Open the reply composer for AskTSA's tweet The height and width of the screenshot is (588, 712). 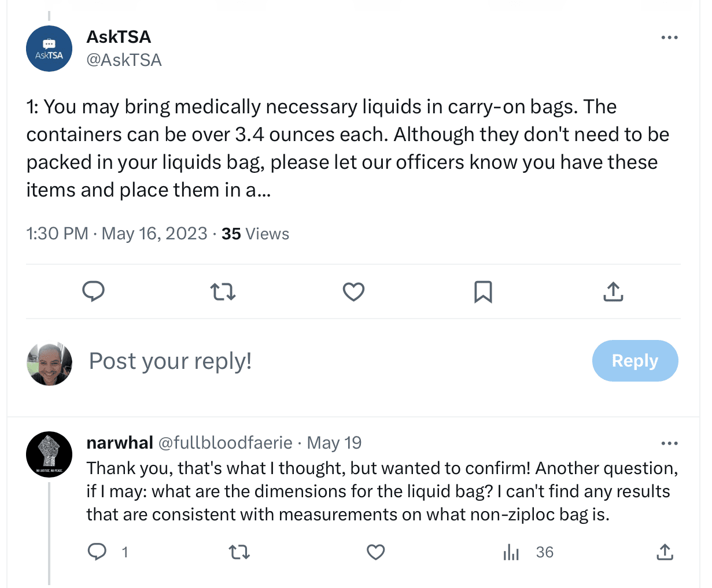tap(94, 292)
